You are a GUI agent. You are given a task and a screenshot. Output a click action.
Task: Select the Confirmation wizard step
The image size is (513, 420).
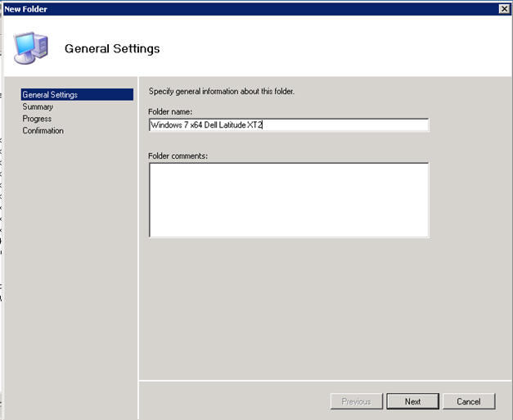[x=43, y=131]
